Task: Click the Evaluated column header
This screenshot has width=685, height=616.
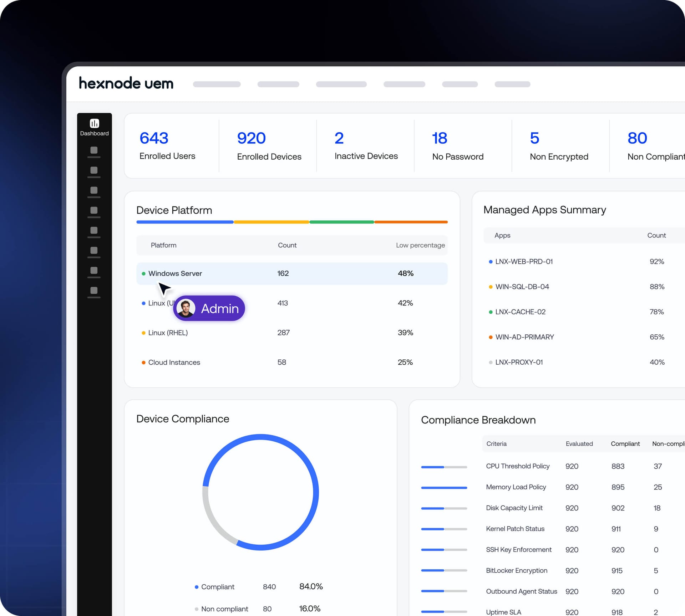Action: pos(579,444)
